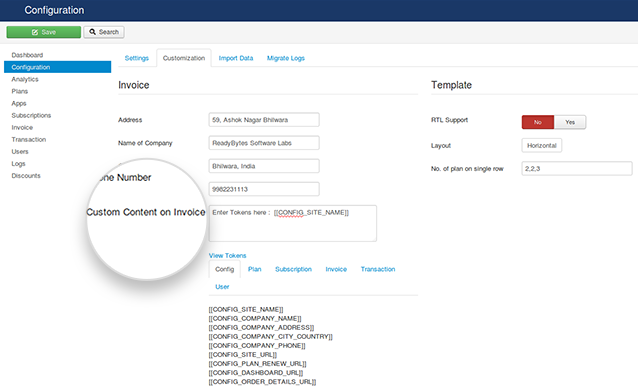638x391 pixels.
Task: Click token [[CONFIG_SITE_URL]]
Action: click(x=243, y=355)
